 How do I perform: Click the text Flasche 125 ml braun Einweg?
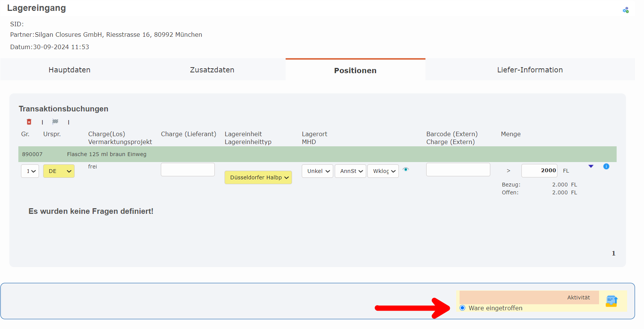coord(107,154)
